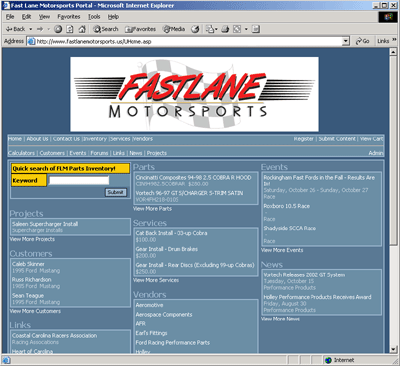Open the Calculators navigation link
This screenshot has width=400, height=366.
(21, 153)
